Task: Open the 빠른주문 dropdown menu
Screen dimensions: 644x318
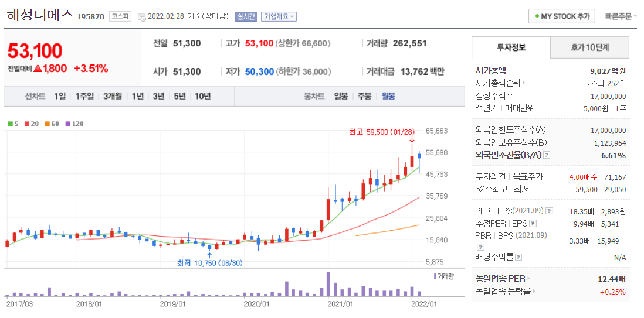Action: [x=621, y=16]
